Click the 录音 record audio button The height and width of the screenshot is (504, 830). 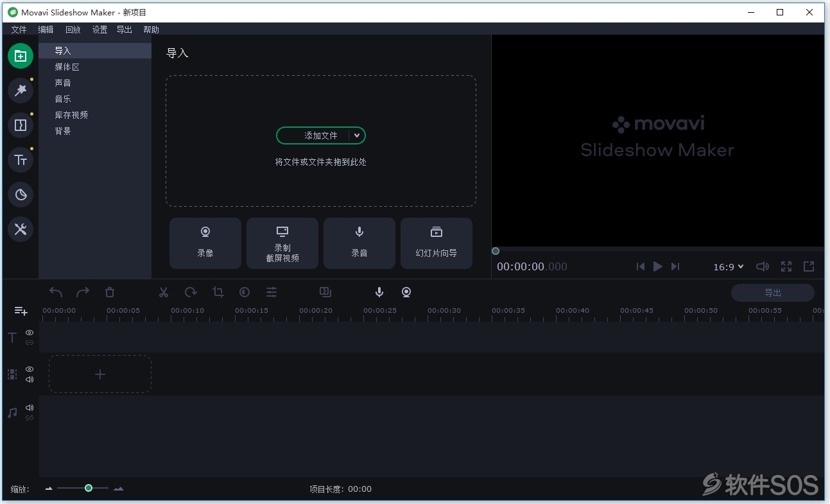[359, 243]
